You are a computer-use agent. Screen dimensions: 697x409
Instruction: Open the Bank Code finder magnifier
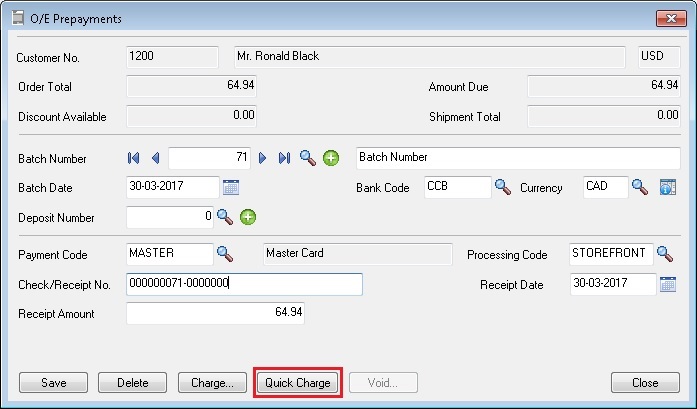(503, 187)
